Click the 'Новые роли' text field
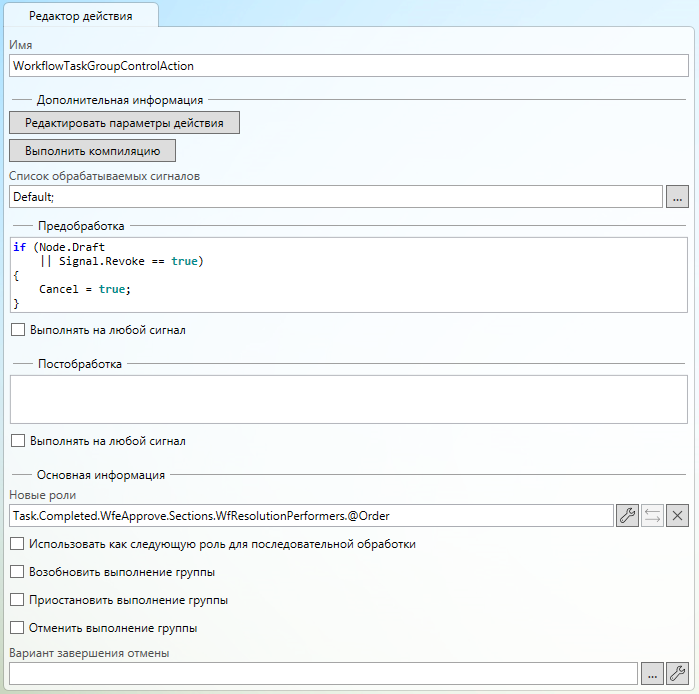Screen dimensions: 699x694 pyautogui.click(x=310, y=516)
